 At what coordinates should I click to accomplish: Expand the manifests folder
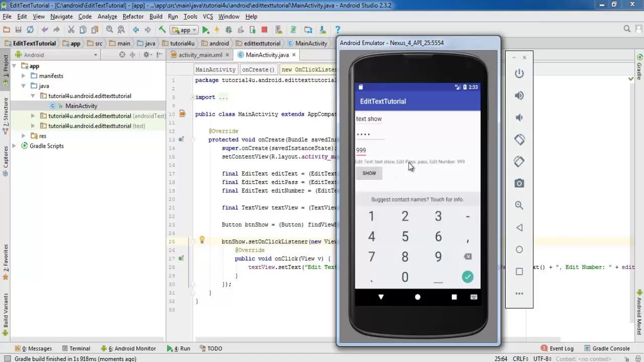pos(24,76)
